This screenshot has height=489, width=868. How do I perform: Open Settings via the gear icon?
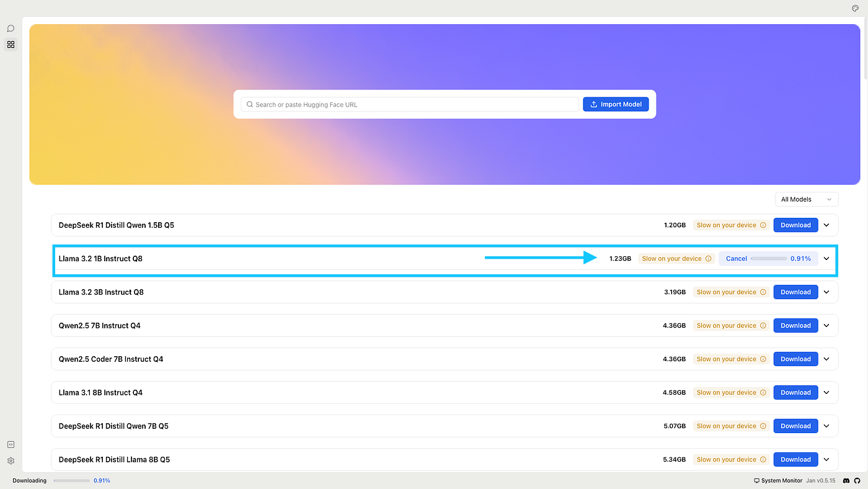(x=11, y=461)
